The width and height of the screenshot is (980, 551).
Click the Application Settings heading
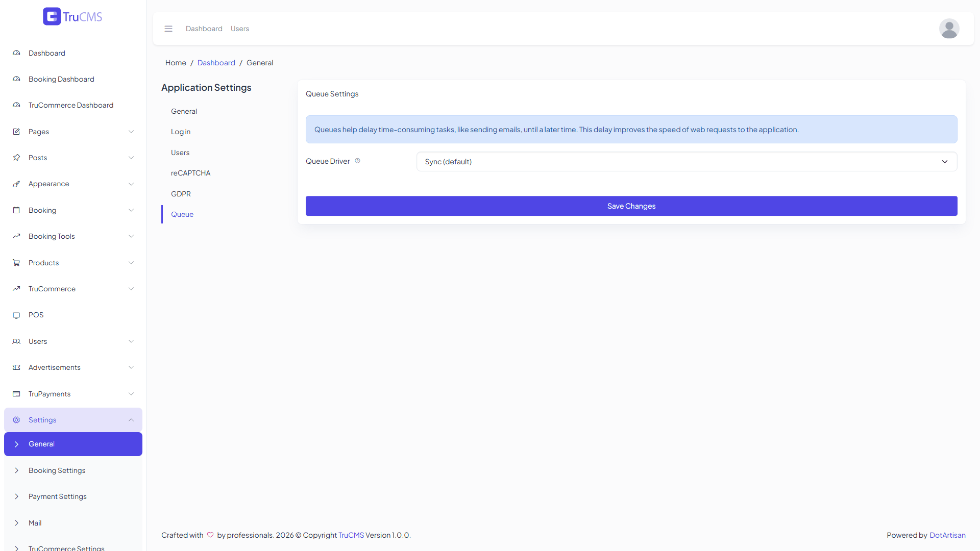(206, 87)
